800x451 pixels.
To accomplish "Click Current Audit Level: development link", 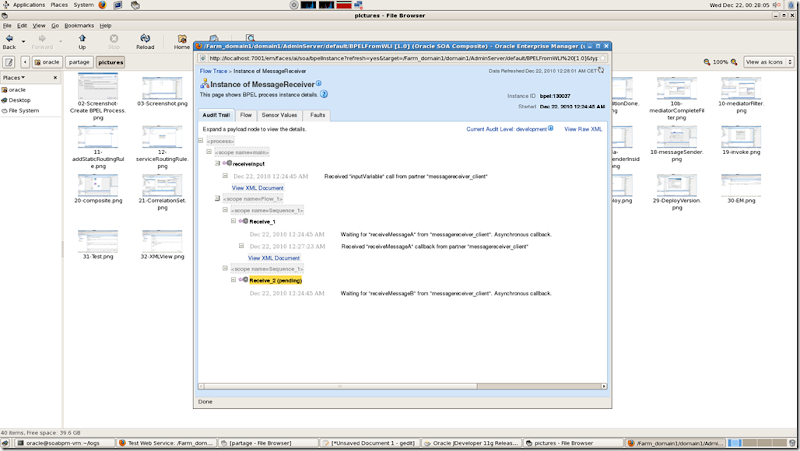I will (x=506, y=129).
